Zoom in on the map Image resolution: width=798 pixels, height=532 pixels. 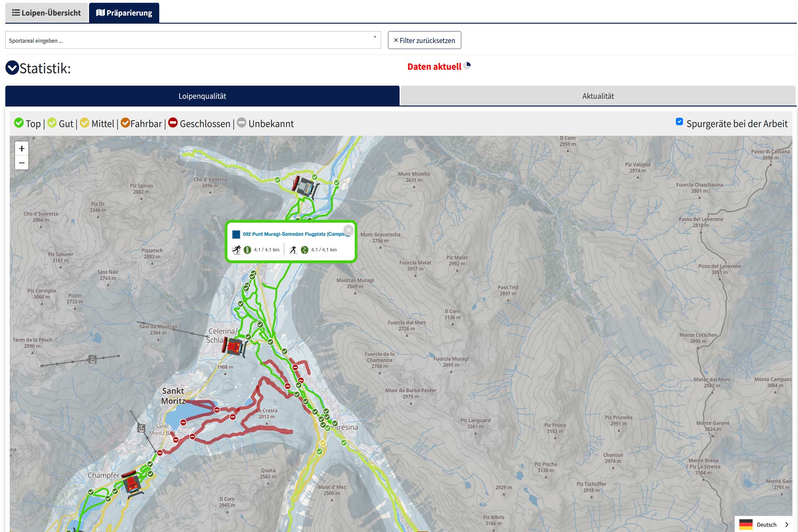22,148
